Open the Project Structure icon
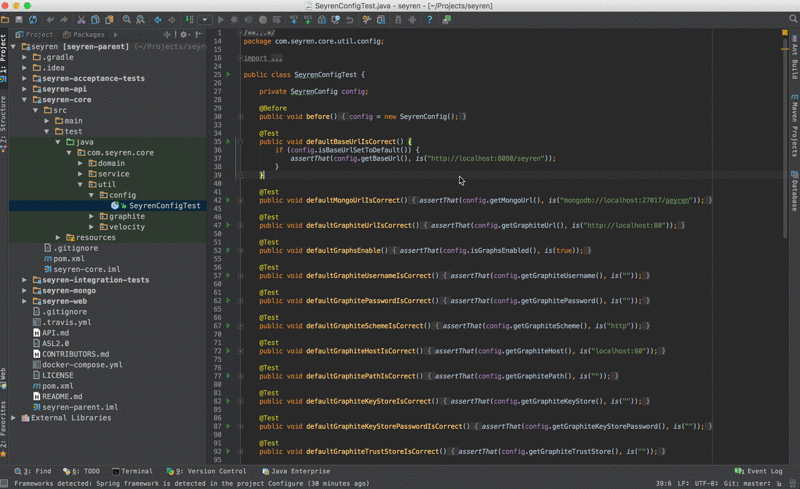Screen dimensions: 800x489 coord(381,20)
